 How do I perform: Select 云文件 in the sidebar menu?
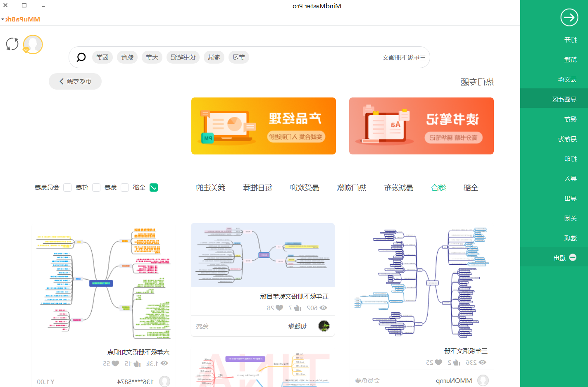(554, 79)
